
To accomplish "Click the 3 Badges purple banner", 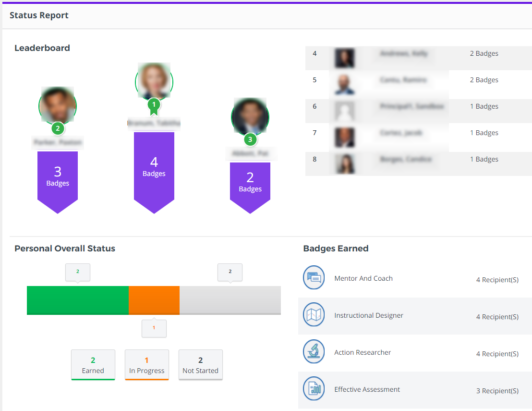I will coord(58,178).
